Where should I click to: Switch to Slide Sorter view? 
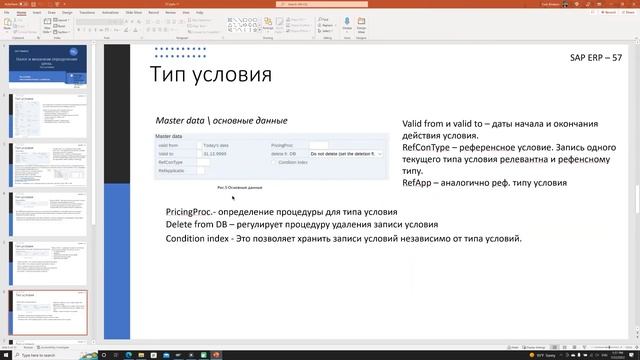point(564,347)
